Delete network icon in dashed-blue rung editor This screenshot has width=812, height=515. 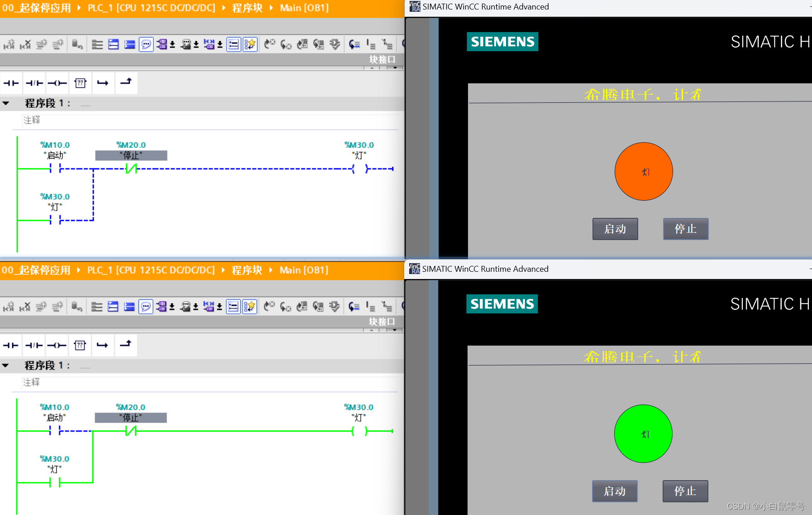[x=26, y=44]
